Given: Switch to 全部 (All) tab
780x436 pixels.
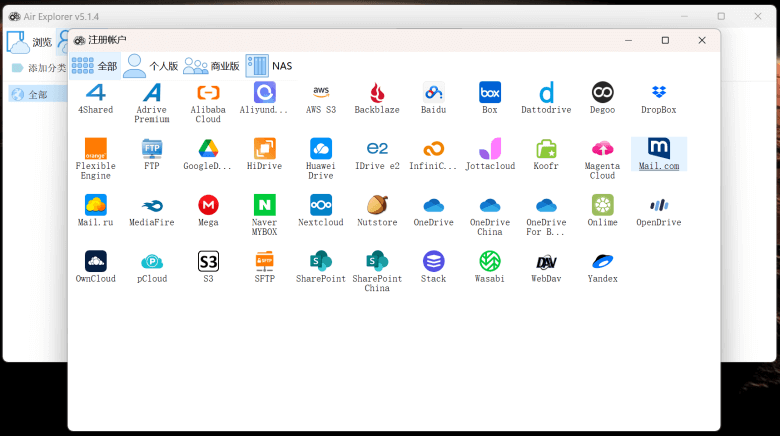Looking at the screenshot, I should click(95, 66).
